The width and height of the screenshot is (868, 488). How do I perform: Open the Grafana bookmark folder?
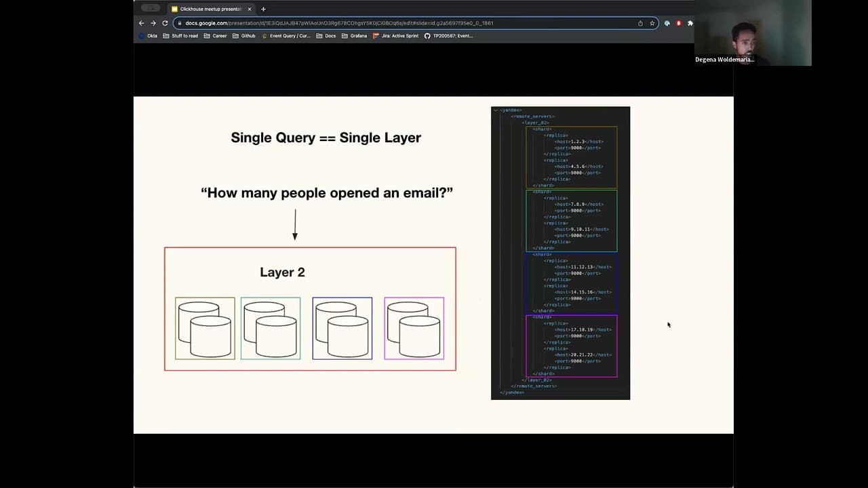click(x=355, y=36)
